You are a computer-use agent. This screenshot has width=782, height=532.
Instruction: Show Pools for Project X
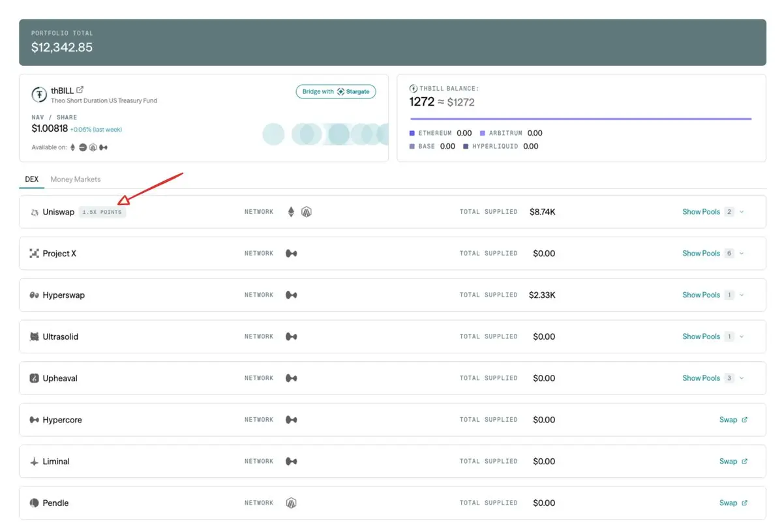[700, 253]
